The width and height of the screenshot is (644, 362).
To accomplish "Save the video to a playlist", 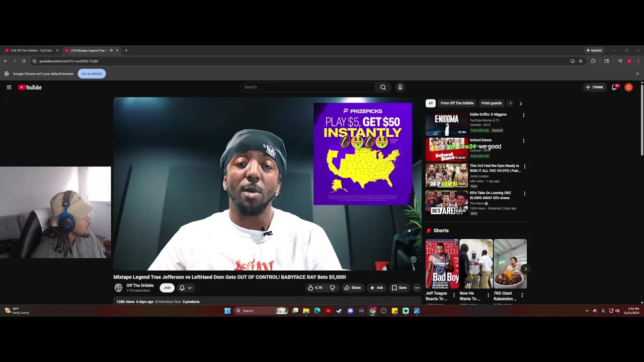I will (x=399, y=288).
